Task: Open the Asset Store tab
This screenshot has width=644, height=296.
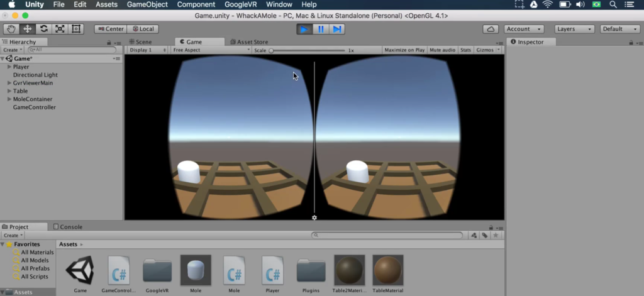Action: coord(249,42)
